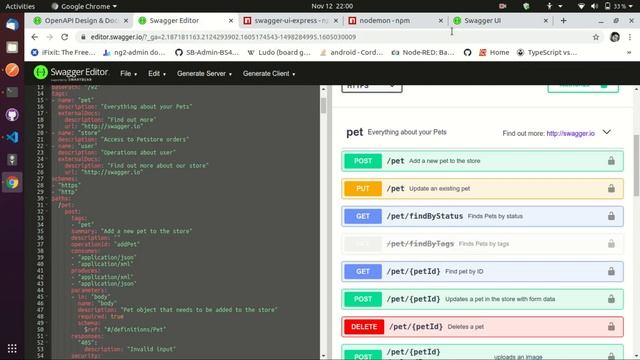Reload the current page
The image size is (640, 360).
64,37
